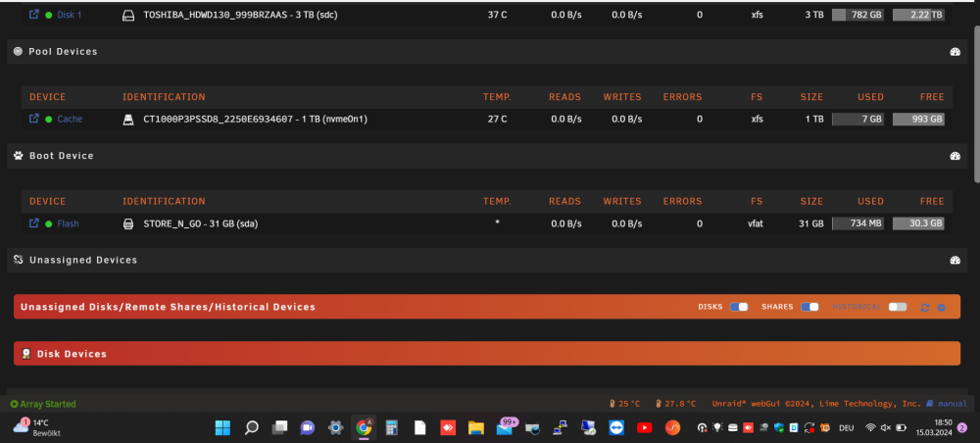Click Unassigned Disks/Remote Shares/Historical Devices title
The width and height of the screenshot is (980, 443).
point(168,307)
